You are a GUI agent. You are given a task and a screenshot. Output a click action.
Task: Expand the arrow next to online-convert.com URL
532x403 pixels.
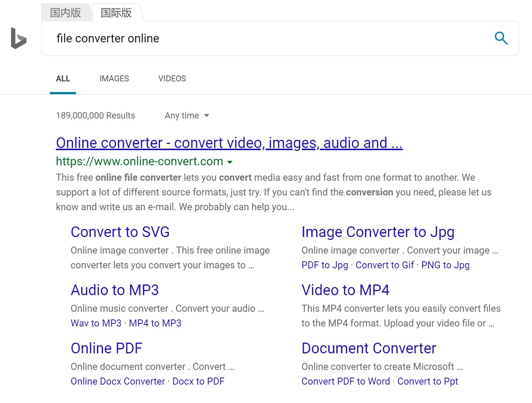230,162
